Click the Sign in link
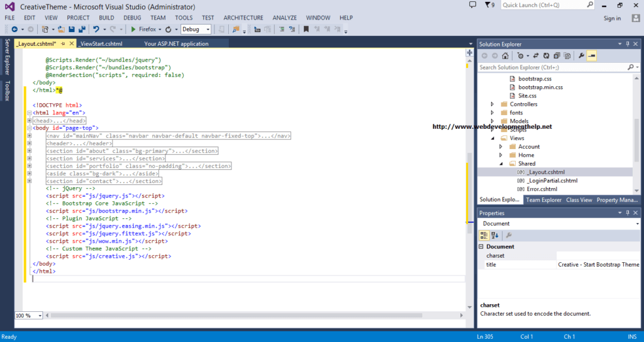Screen dimensions: 644x342 click(612, 18)
